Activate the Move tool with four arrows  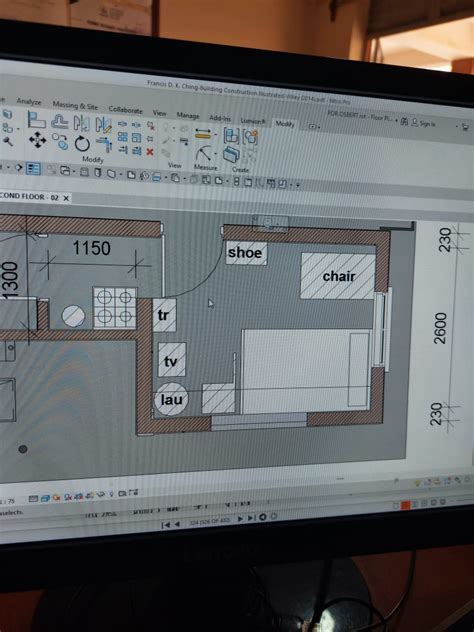point(37,139)
